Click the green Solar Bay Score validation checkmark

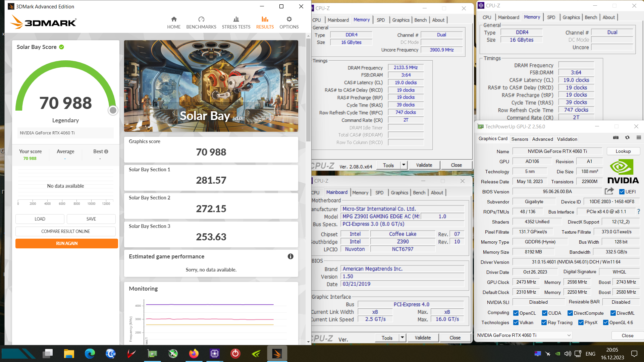tap(62, 47)
